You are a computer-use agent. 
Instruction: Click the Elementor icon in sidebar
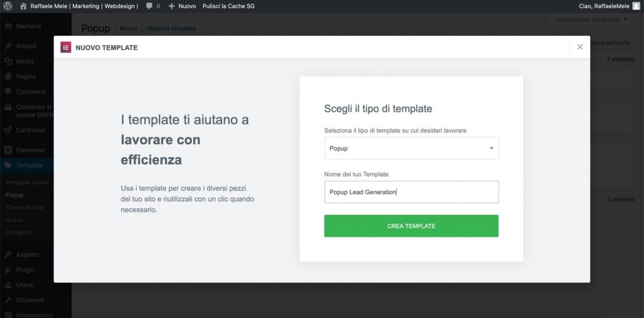8,150
